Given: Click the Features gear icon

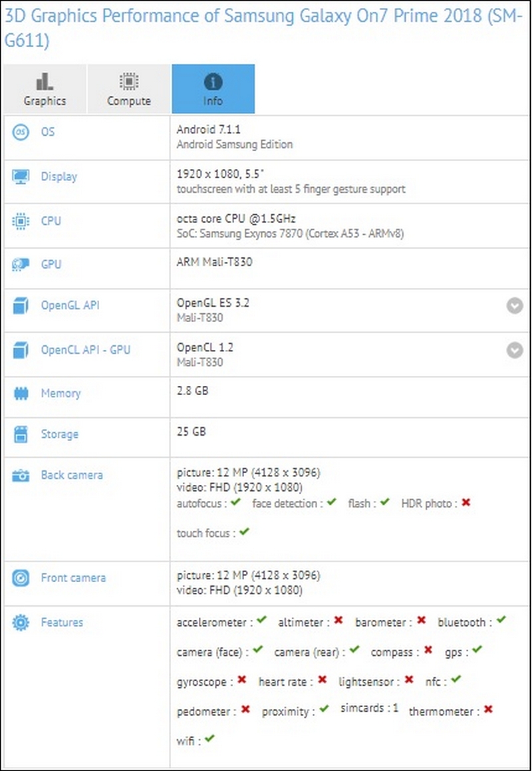Looking at the screenshot, I should (x=21, y=623).
